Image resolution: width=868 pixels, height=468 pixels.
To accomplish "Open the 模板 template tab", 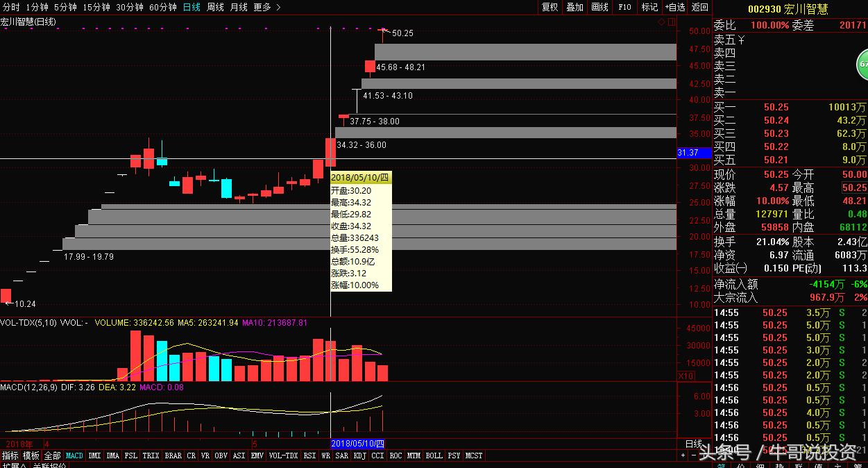I will 31,456.
